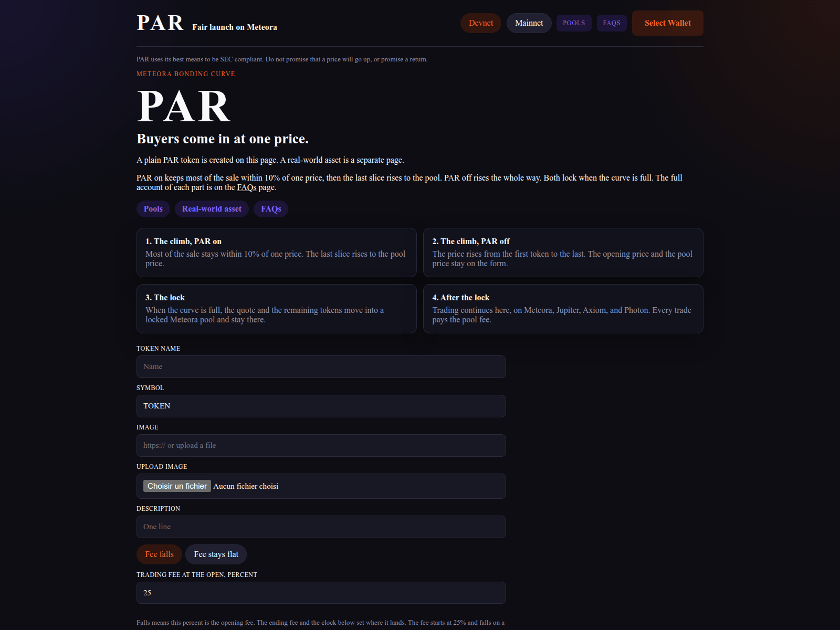The width and height of the screenshot is (840, 630).
Task: Select the "1. The climb, PAR on" card
Action: pyautogui.click(x=277, y=253)
